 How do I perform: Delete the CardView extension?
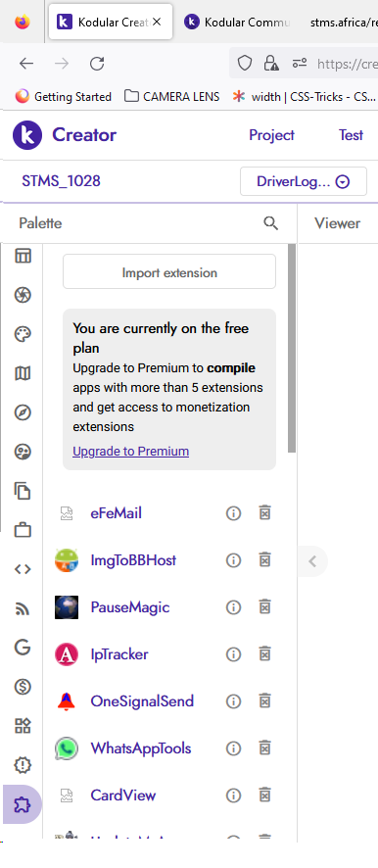[x=265, y=796]
